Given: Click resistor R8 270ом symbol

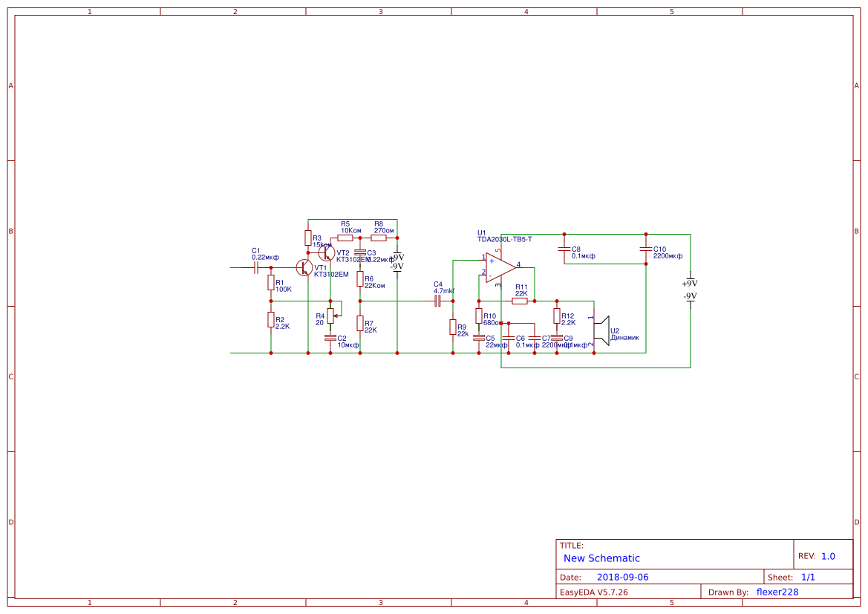Looking at the screenshot, I should pyautogui.click(x=380, y=237).
